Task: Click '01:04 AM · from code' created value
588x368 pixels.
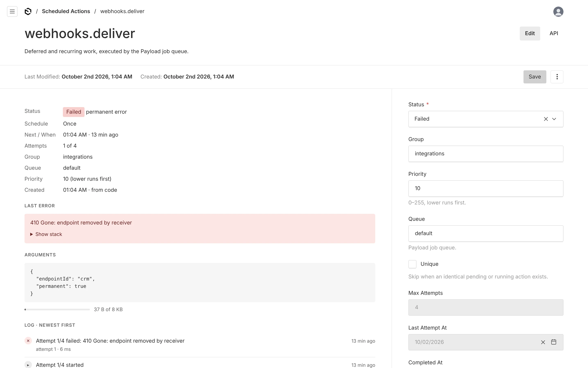Action: click(90, 190)
